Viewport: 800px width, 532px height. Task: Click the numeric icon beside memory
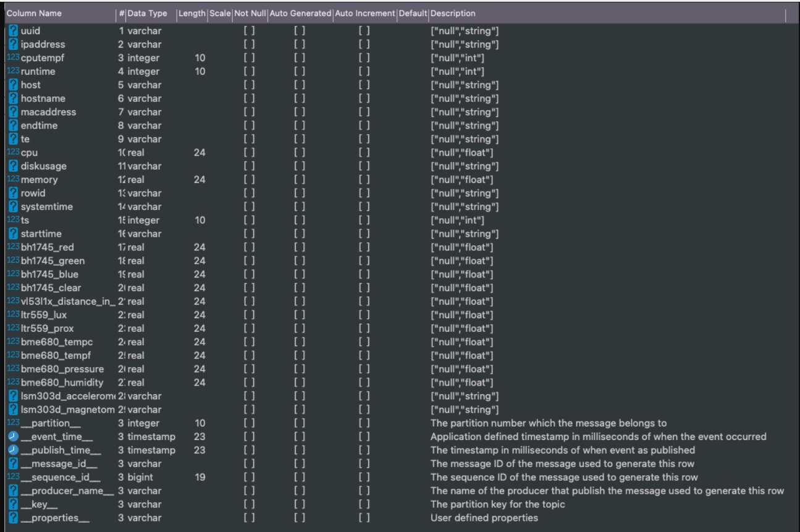click(x=13, y=180)
